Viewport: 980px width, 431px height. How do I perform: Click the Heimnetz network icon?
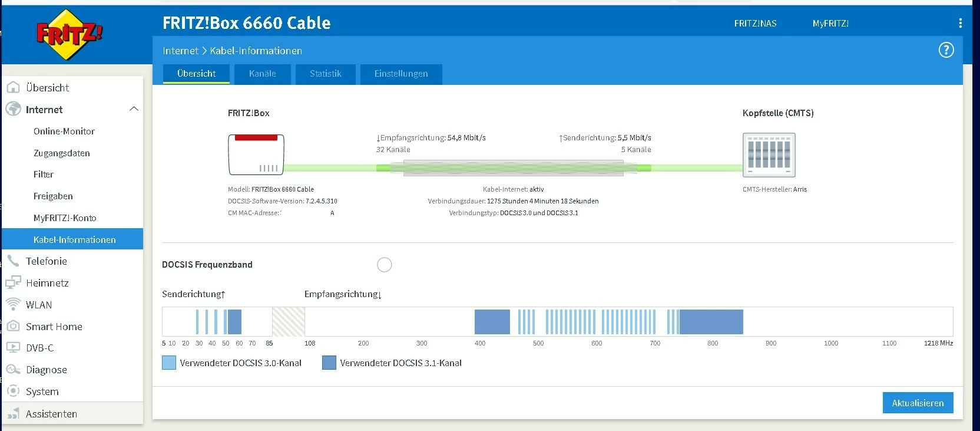tap(13, 283)
